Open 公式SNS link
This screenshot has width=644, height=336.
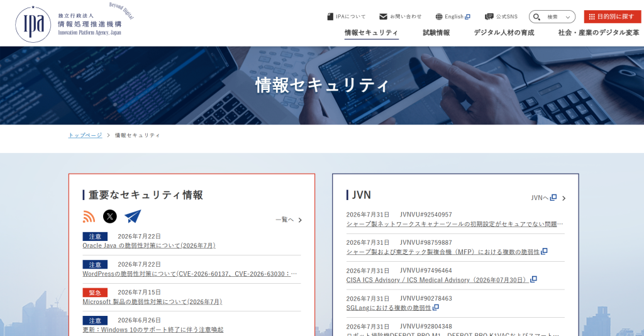pyautogui.click(x=506, y=16)
